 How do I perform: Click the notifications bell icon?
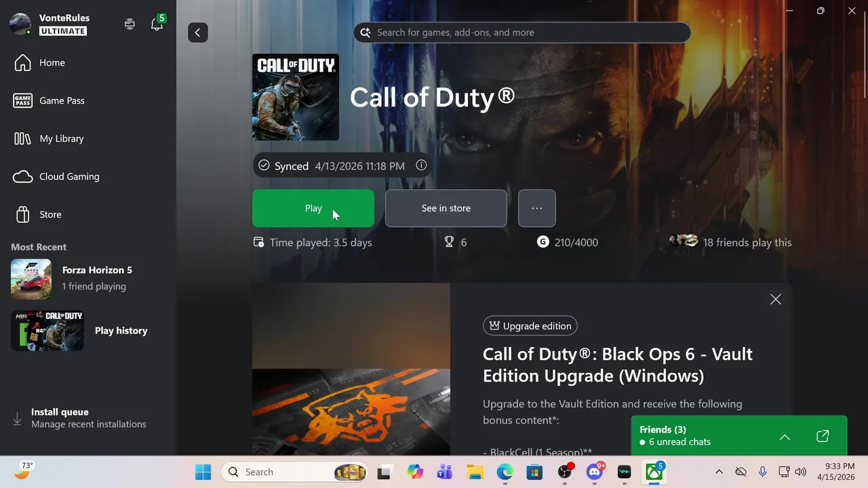pyautogui.click(x=157, y=24)
